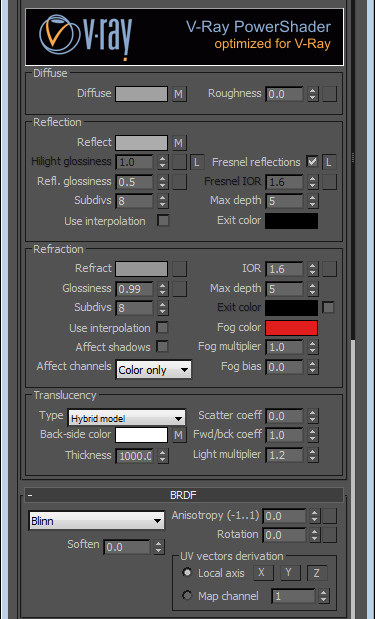The width and height of the screenshot is (375, 619).
Task: Click the Refl. glossiness map slot
Action: (x=179, y=182)
